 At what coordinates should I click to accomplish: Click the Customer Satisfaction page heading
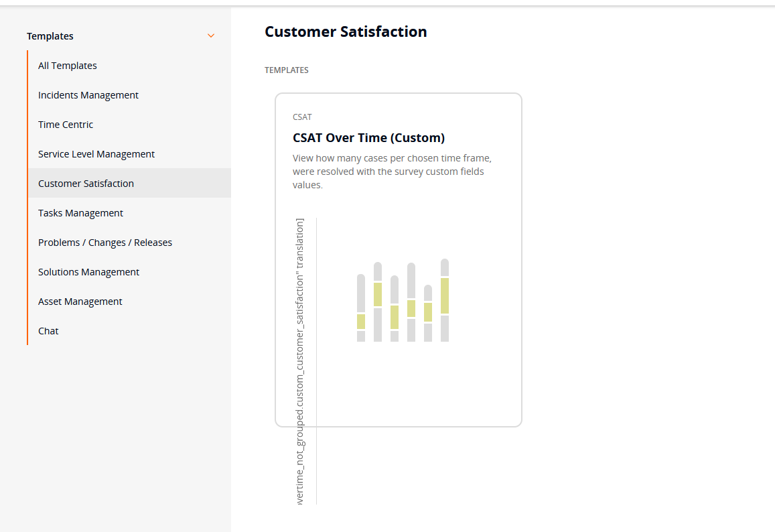pos(346,31)
